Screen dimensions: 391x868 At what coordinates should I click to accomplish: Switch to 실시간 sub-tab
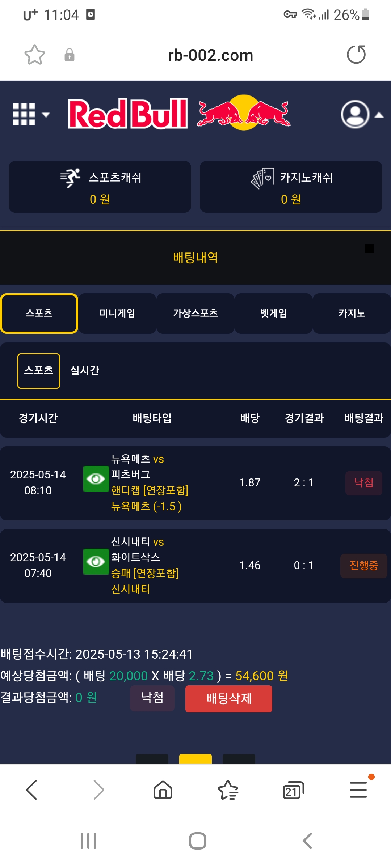[84, 370]
